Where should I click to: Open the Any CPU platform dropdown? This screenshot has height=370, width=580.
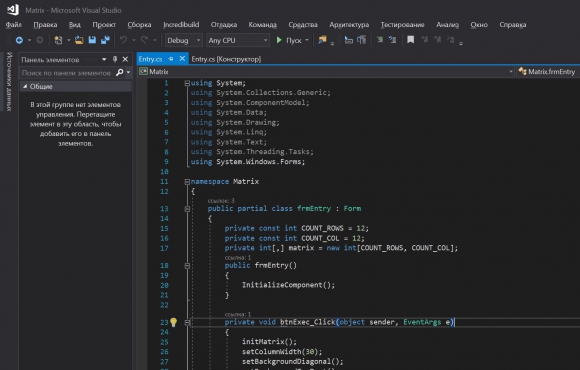(237, 40)
